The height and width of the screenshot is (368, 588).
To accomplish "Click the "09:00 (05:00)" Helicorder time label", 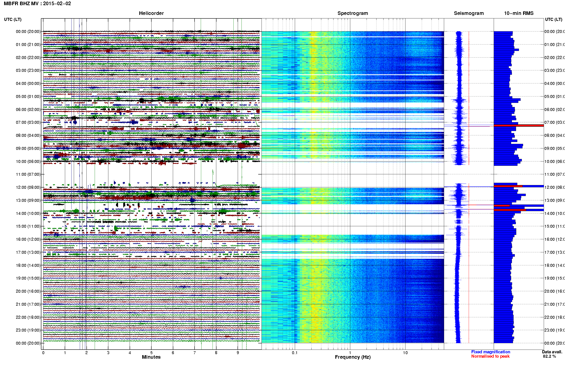I will (28, 148).
